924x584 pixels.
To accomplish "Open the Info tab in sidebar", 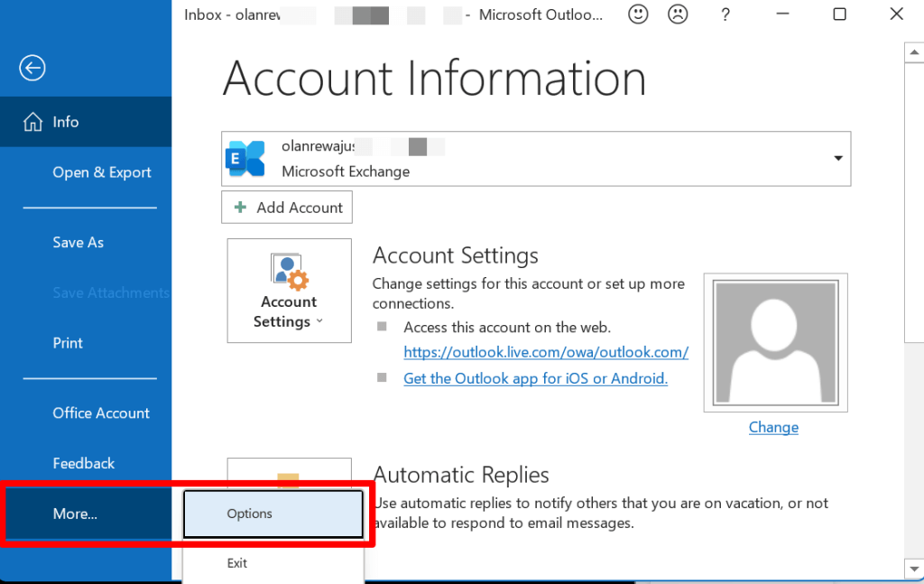I will click(x=65, y=122).
